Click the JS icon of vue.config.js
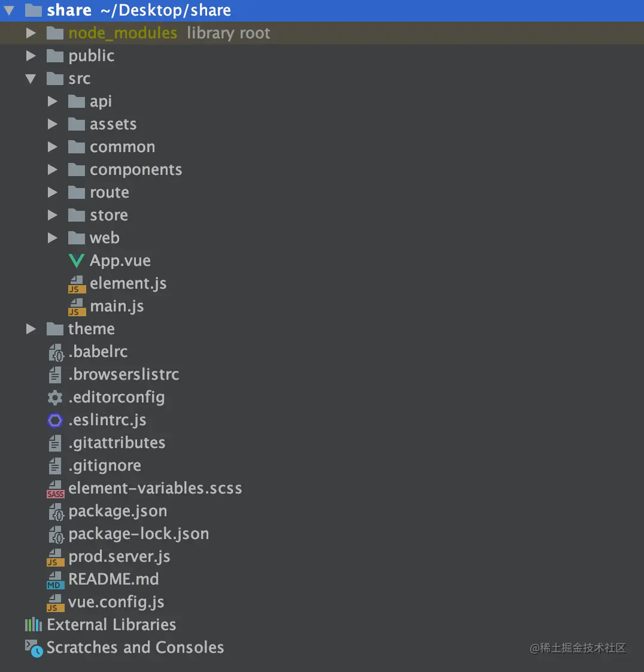Viewport: 644px width, 672px height. coord(55,603)
